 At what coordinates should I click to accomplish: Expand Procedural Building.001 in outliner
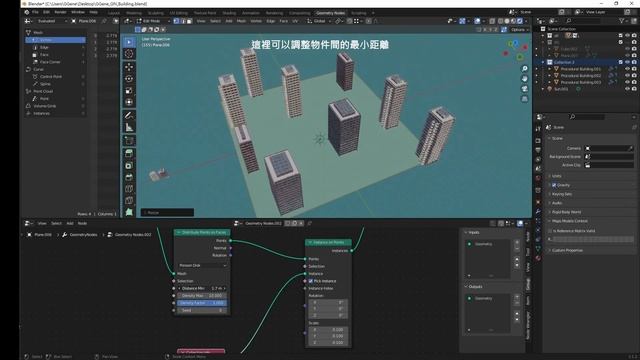pyautogui.click(x=549, y=69)
